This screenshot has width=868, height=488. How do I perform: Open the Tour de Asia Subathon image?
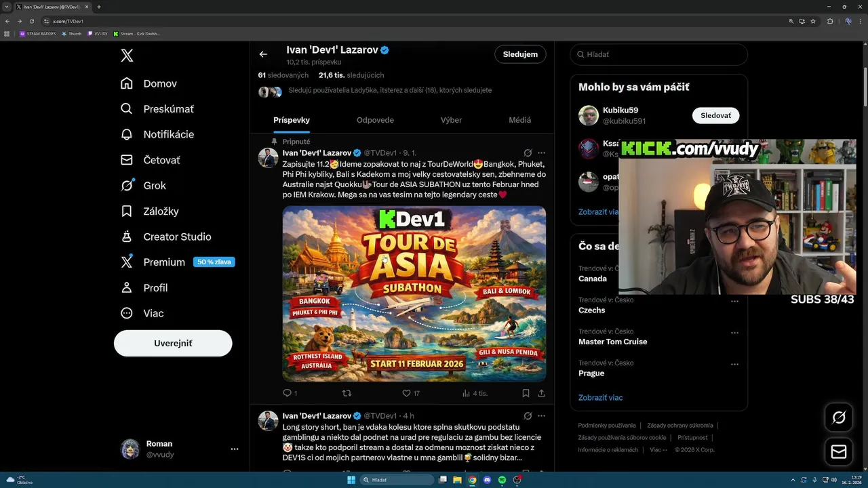coord(414,293)
